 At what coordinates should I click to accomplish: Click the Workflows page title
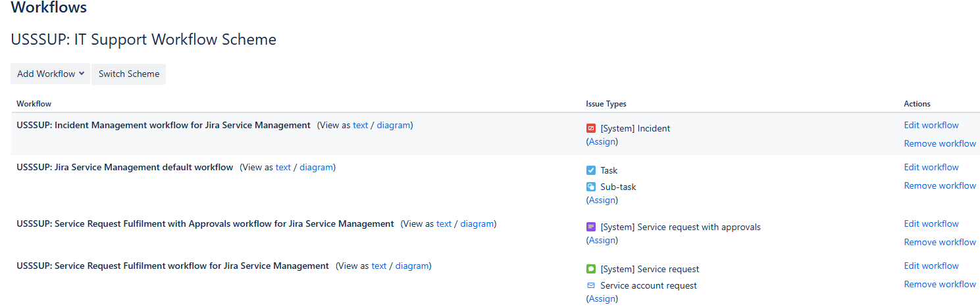pos(49,8)
